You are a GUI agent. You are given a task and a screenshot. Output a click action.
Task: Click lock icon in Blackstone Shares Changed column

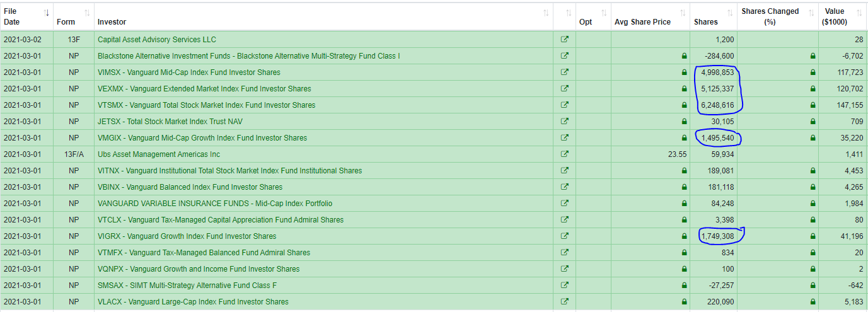[813, 56]
